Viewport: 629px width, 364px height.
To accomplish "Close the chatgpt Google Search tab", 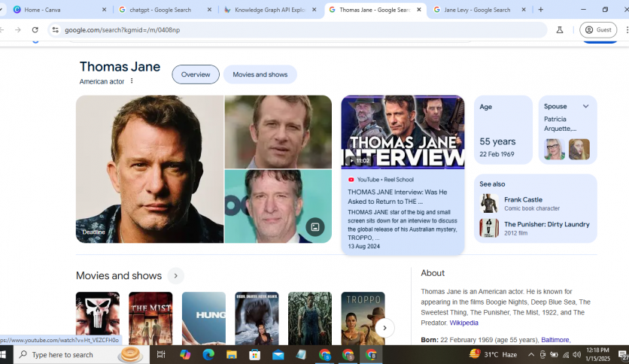I will [x=209, y=10].
